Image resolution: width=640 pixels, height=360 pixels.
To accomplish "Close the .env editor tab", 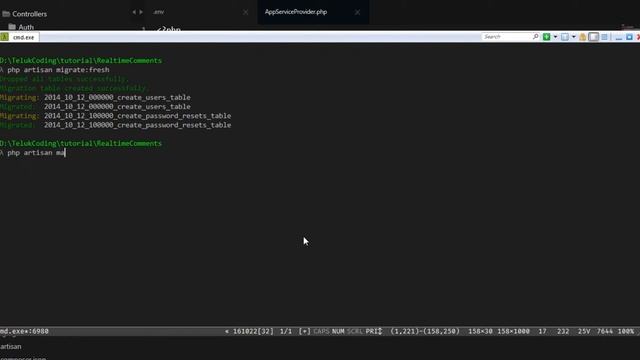I will (x=245, y=12).
